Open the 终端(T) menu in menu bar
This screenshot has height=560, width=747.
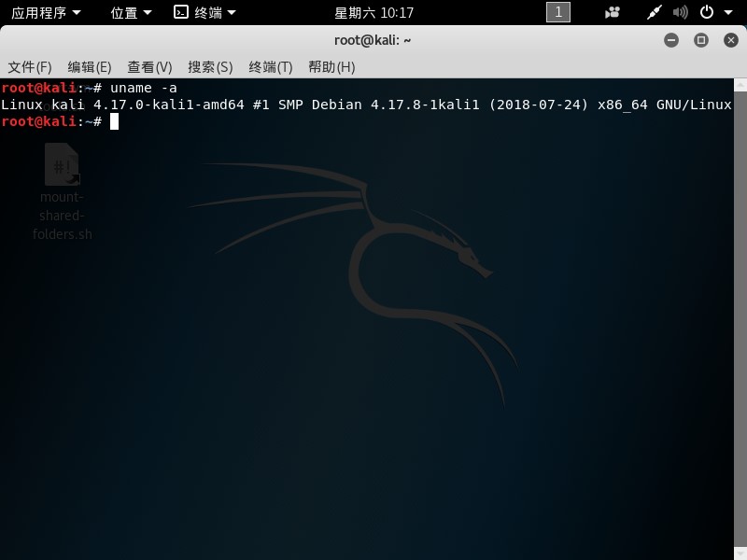[x=271, y=67]
